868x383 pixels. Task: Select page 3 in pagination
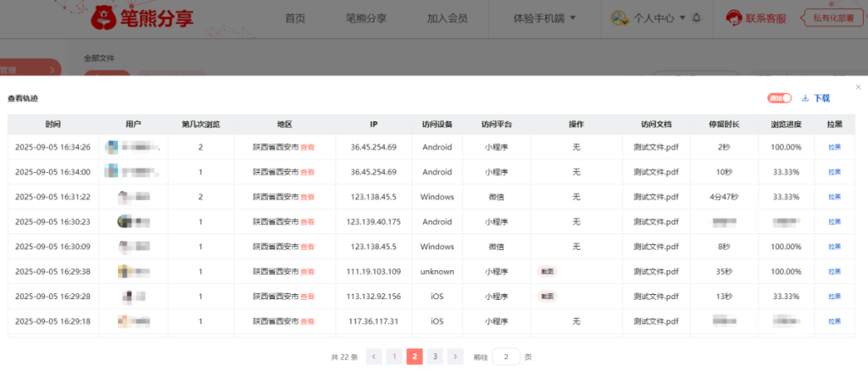click(435, 357)
